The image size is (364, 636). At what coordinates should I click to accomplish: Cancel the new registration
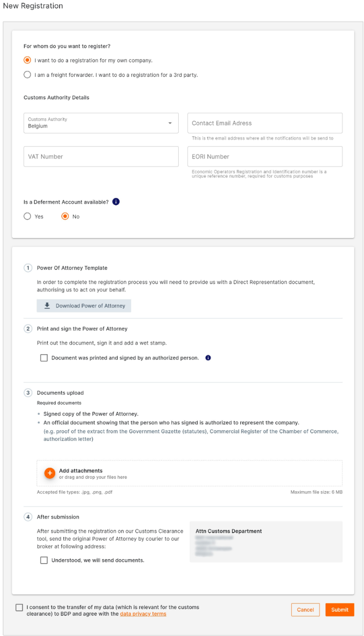tap(305, 610)
